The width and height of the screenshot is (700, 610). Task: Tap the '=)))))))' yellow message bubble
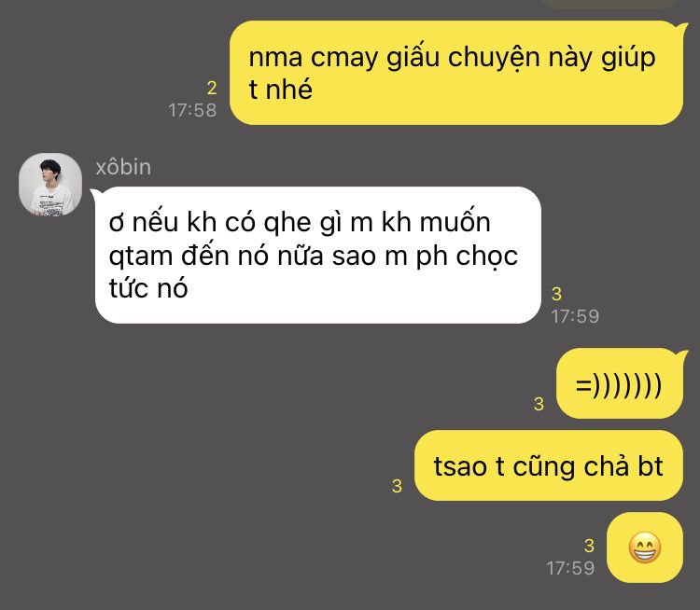pyautogui.click(x=620, y=383)
